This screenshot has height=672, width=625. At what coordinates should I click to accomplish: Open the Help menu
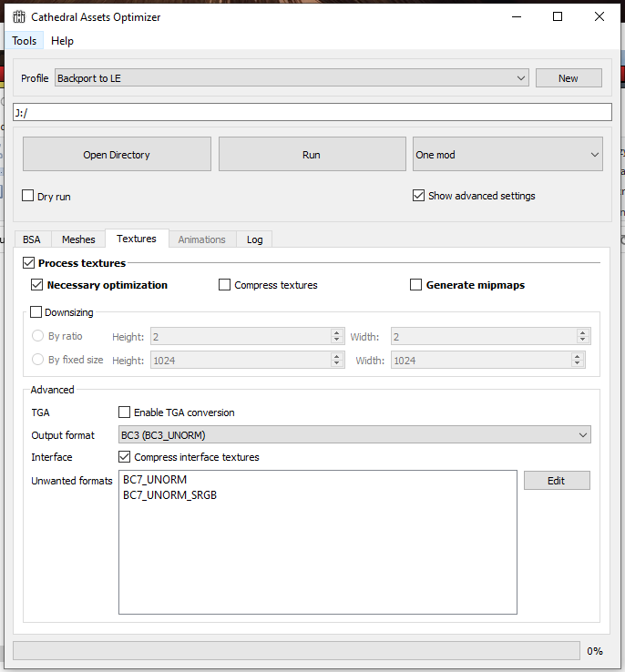[62, 41]
